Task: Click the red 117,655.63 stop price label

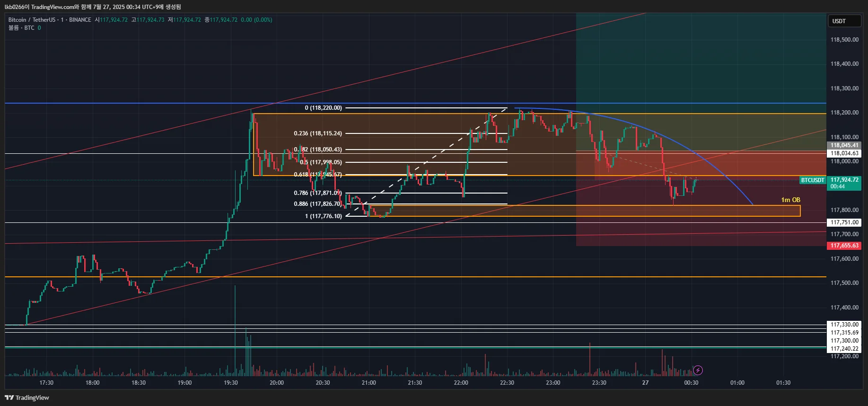Action: tap(844, 246)
